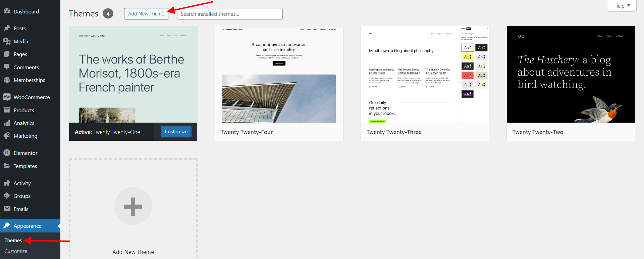Open the Products menu item
Viewport: 644px width, 259px height.
pos(30,110)
